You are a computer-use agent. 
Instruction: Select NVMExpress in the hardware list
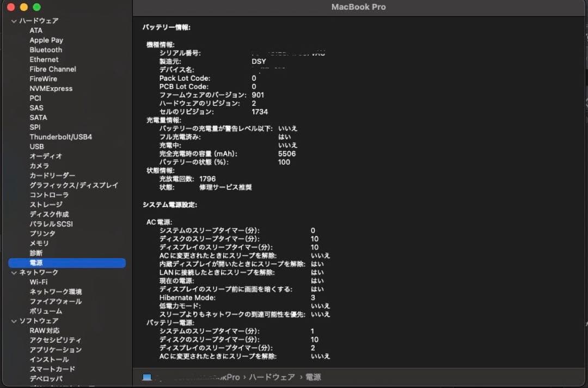(51, 88)
